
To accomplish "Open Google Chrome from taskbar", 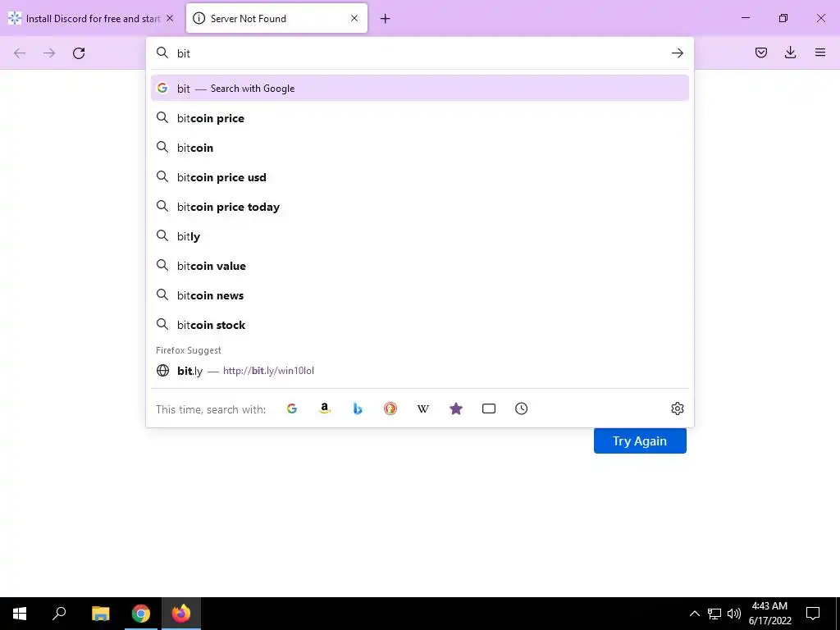I will click(x=141, y=614).
